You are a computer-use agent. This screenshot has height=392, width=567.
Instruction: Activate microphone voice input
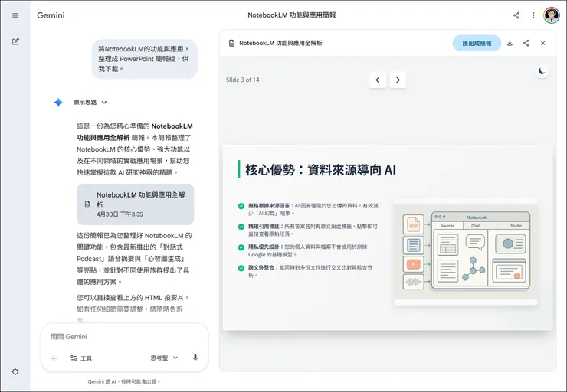coord(195,358)
